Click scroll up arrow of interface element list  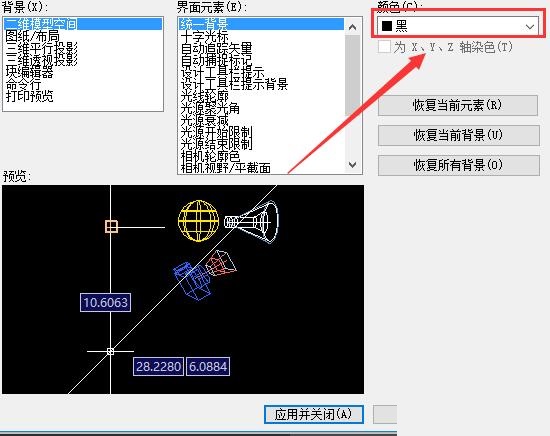point(353,27)
